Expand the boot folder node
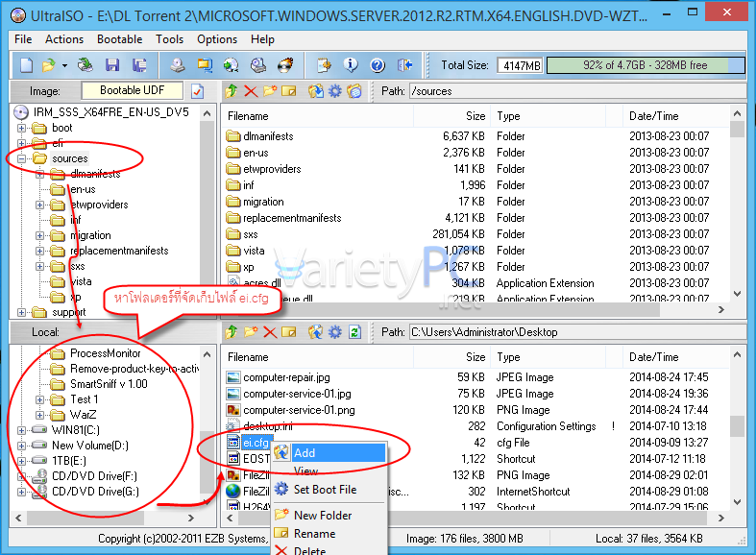 (21, 128)
